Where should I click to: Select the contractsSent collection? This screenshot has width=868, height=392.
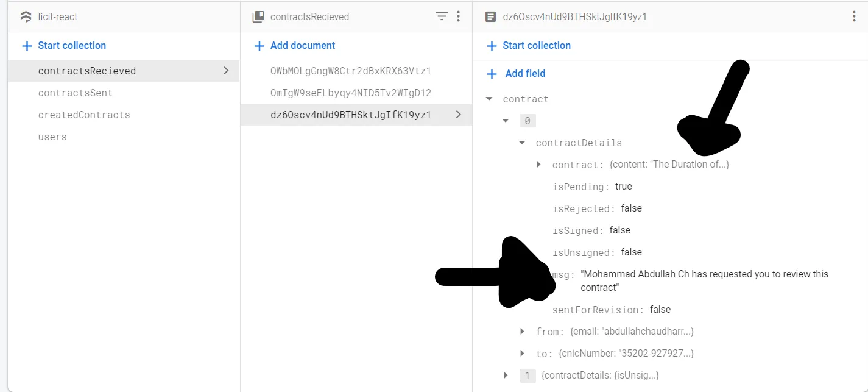pyautogui.click(x=124, y=93)
